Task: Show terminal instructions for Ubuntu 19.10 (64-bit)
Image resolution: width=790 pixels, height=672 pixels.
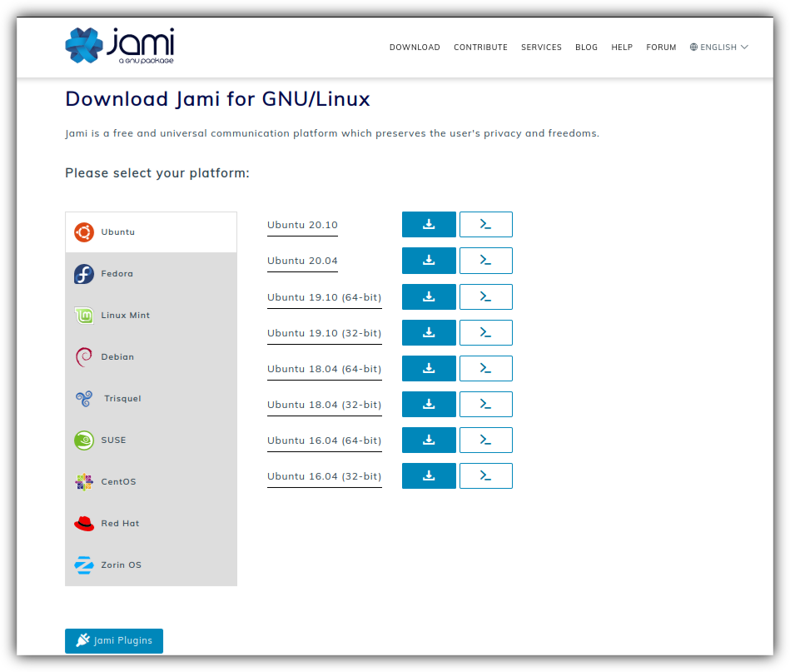Action: (x=485, y=296)
